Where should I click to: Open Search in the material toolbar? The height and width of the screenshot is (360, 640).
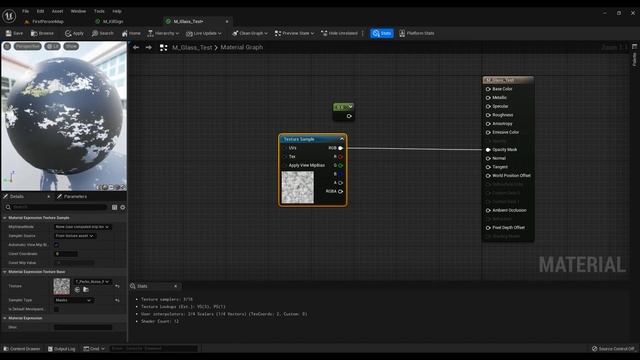point(102,33)
